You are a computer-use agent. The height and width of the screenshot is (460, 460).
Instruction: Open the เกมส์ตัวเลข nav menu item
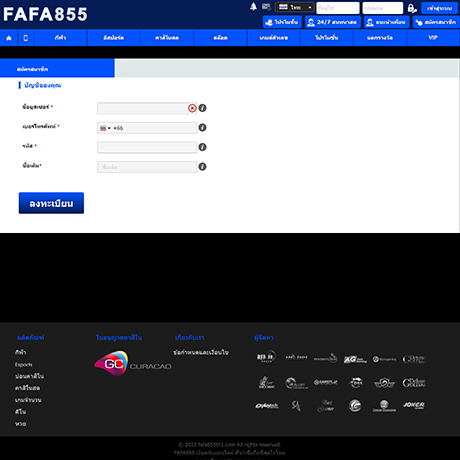point(274,38)
